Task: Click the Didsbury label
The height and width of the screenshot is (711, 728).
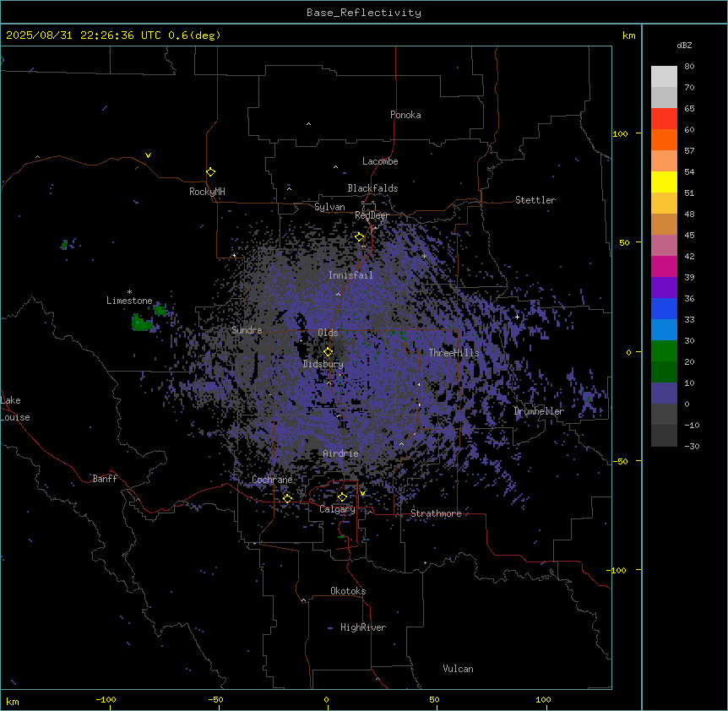Action: click(323, 364)
